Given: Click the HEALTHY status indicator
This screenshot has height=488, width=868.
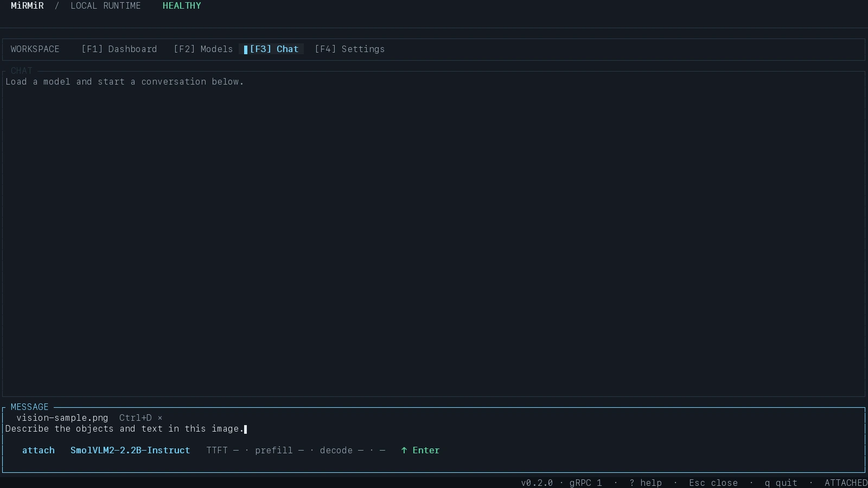Looking at the screenshot, I should [x=182, y=5].
